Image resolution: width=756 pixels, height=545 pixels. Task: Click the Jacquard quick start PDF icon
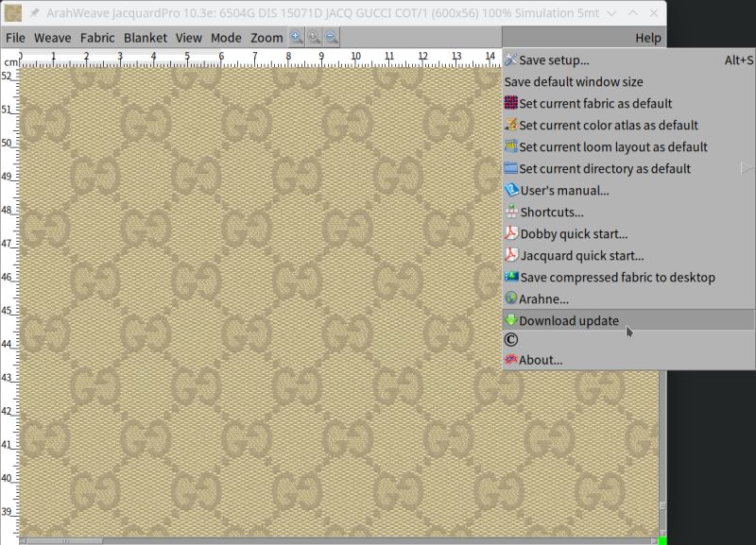[511, 255]
